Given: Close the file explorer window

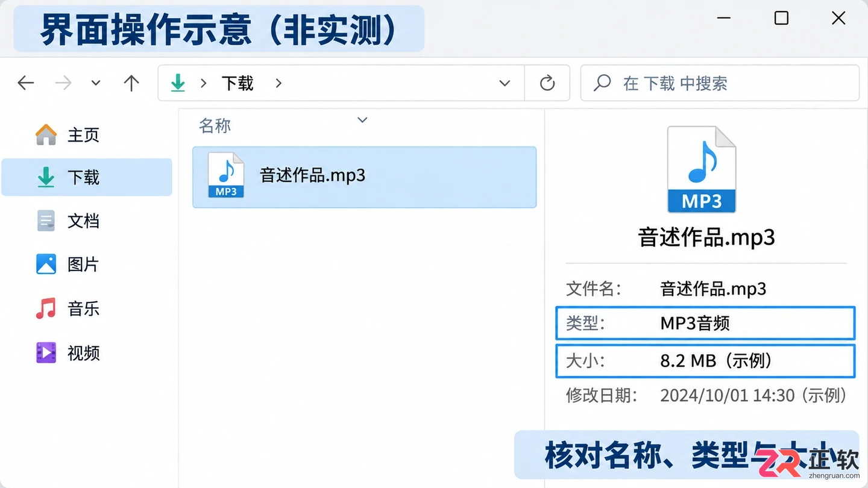Looking at the screenshot, I should 838,18.
